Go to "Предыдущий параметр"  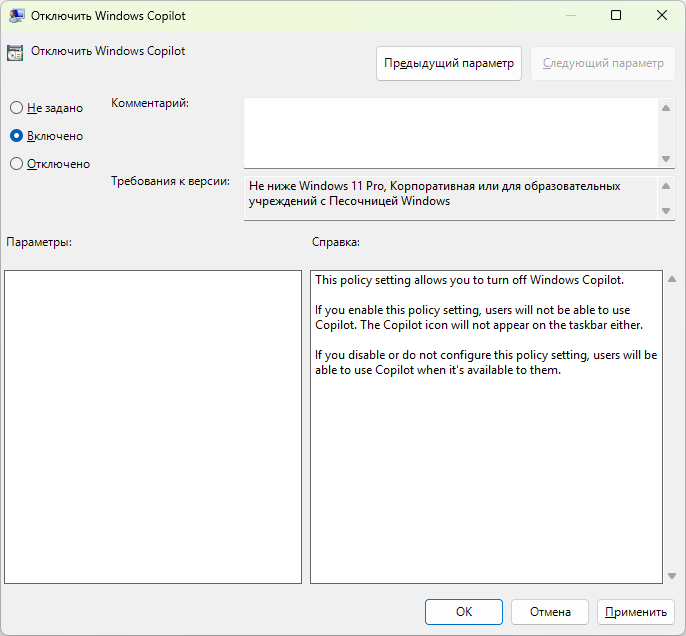coord(449,63)
